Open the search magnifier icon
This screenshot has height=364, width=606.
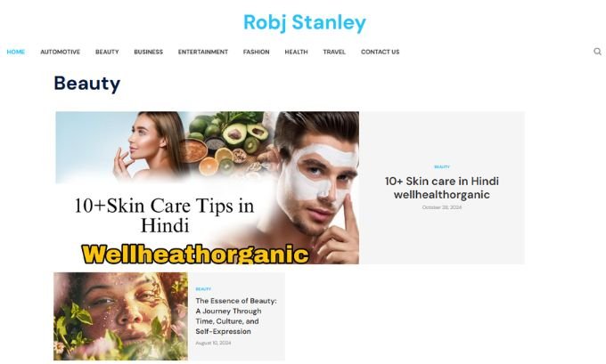pyautogui.click(x=597, y=52)
